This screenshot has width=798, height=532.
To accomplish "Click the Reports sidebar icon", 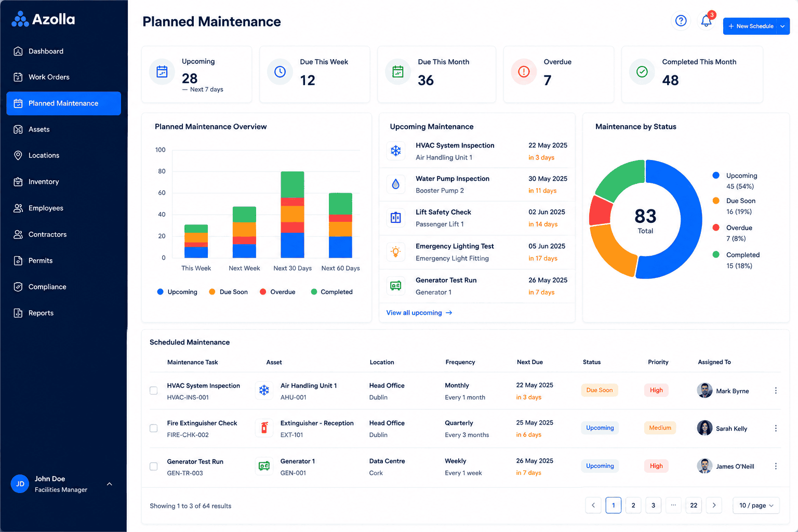I will pos(18,313).
